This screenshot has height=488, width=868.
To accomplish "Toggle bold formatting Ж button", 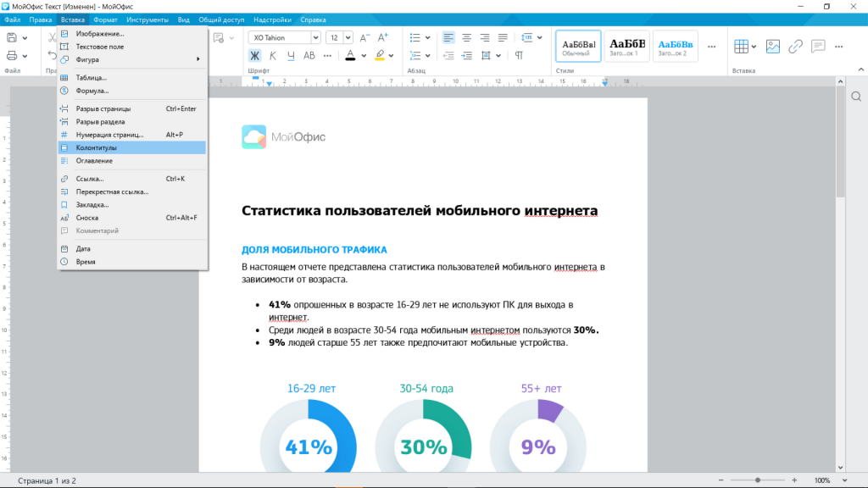I will [x=254, y=56].
